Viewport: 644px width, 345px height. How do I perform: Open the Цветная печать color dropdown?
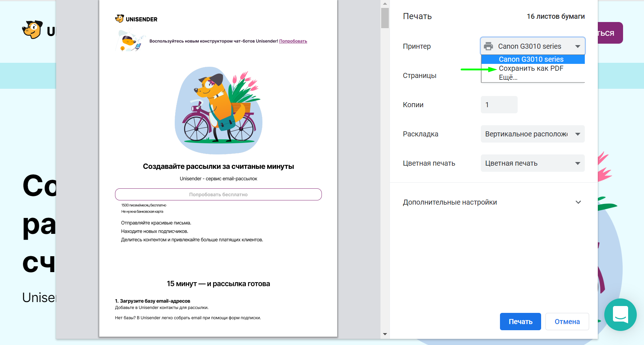tap(533, 163)
